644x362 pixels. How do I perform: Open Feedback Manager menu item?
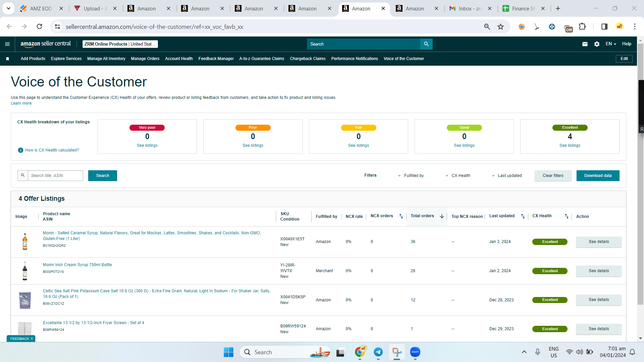coord(216,59)
